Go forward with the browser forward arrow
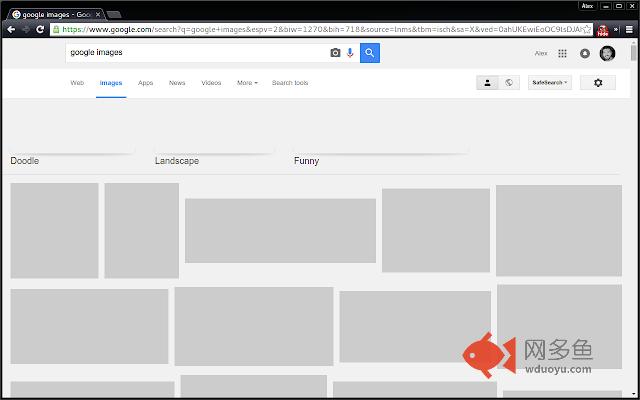The height and width of the screenshot is (400, 640). click(x=26, y=29)
